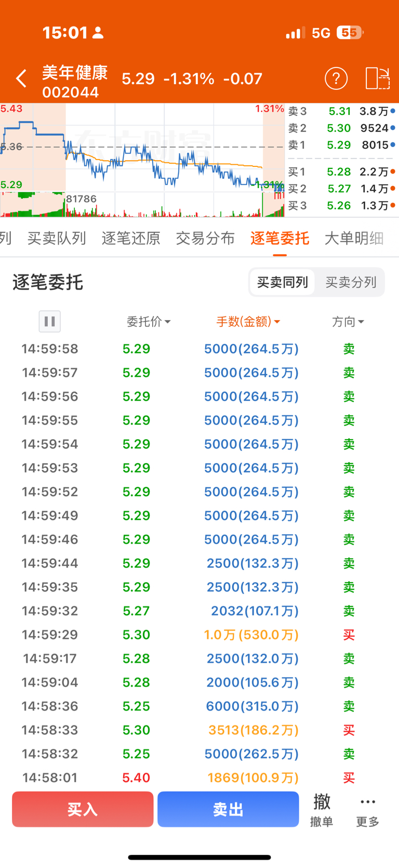Tap the 81786 volume label on chart
Screen dimensions: 399x868
tap(82, 199)
